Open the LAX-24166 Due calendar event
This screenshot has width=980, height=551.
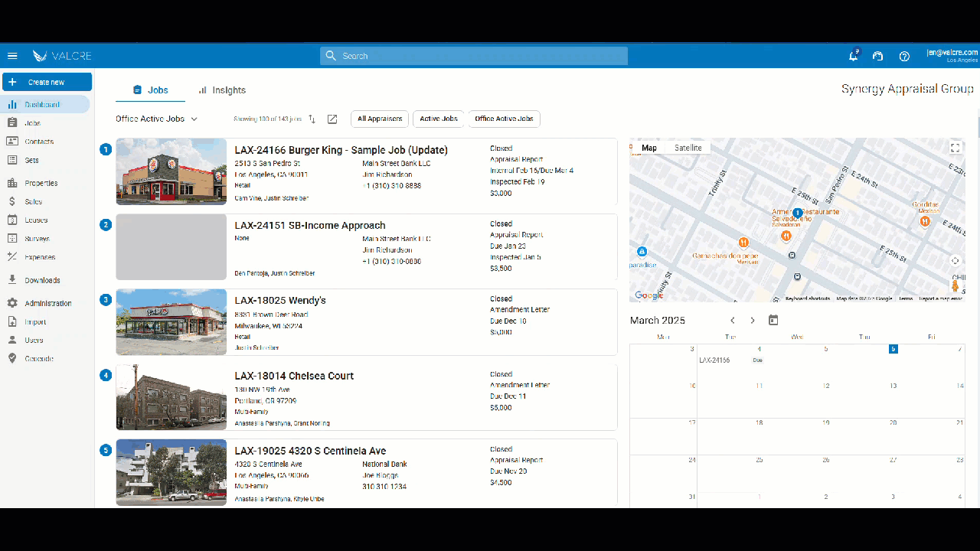pos(730,360)
